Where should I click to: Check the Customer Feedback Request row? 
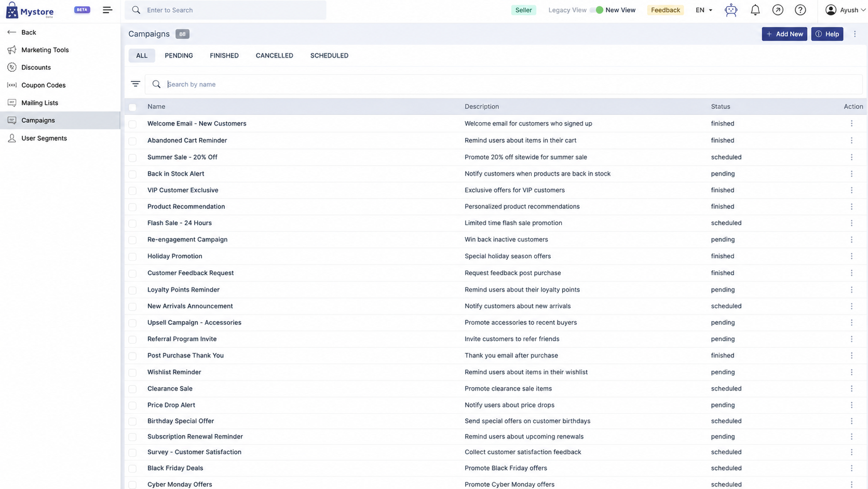132,273
